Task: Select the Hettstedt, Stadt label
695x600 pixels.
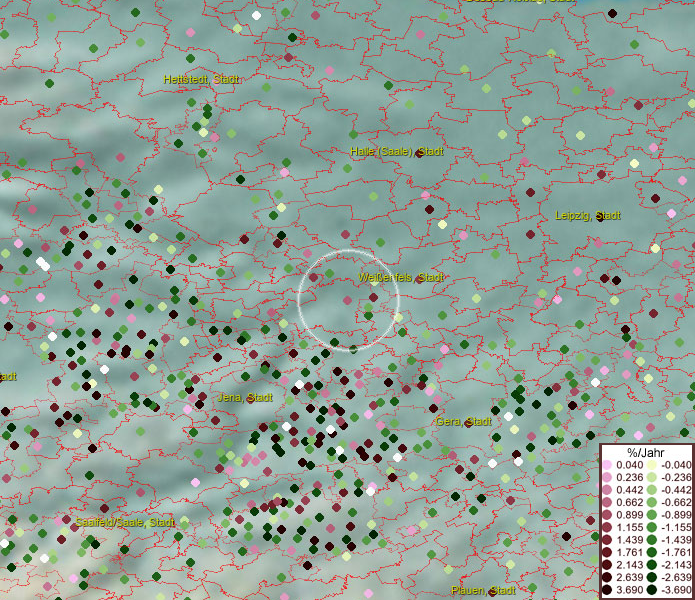Action: (202, 79)
